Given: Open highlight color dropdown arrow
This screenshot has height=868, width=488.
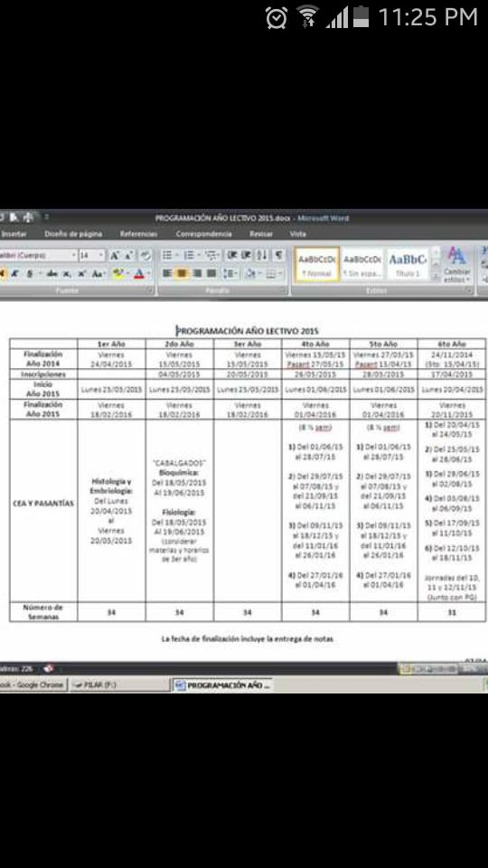Looking at the screenshot, I should tap(127, 273).
